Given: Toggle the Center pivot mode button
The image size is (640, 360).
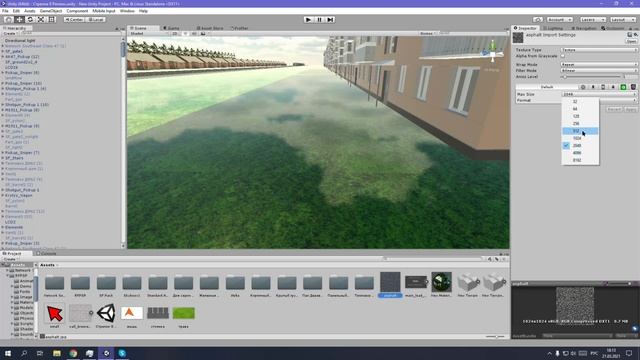Looking at the screenshot, I should [x=74, y=20].
